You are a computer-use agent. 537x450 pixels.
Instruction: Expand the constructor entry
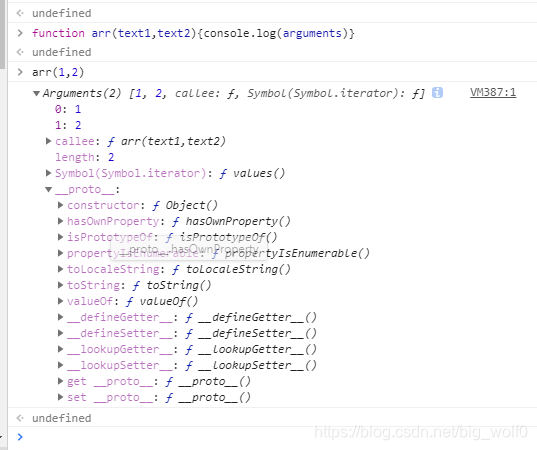click(x=60, y=205)
